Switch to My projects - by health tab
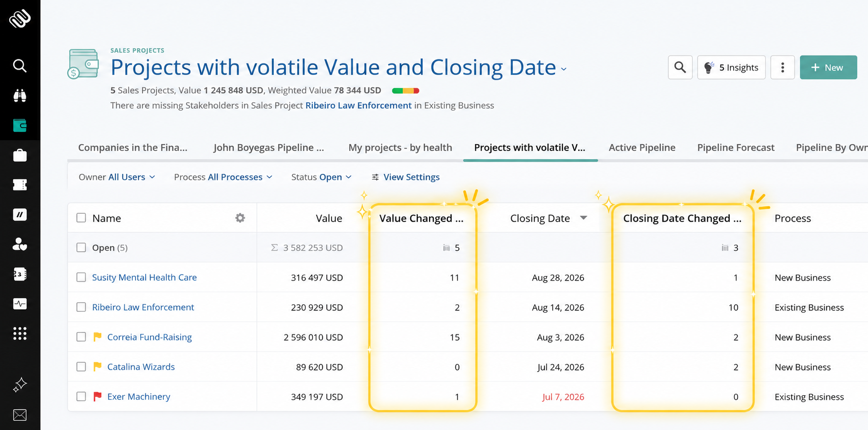 coord(400,148)
